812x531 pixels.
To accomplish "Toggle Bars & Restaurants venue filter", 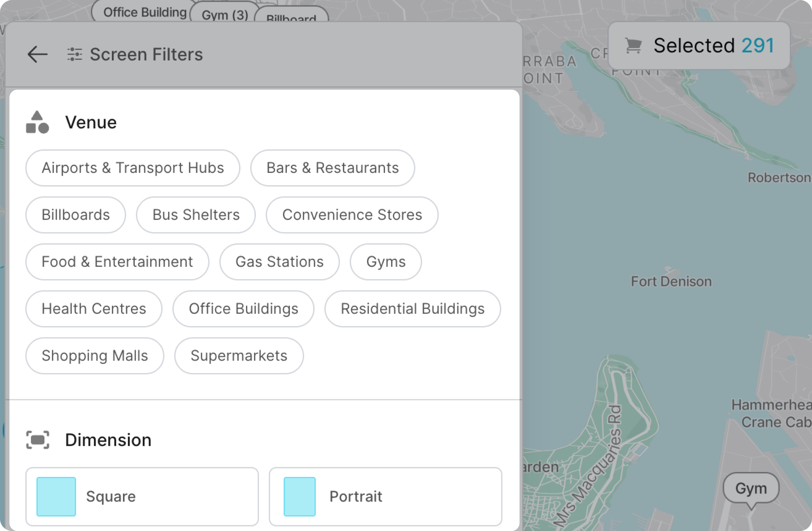I will [333, 168].
